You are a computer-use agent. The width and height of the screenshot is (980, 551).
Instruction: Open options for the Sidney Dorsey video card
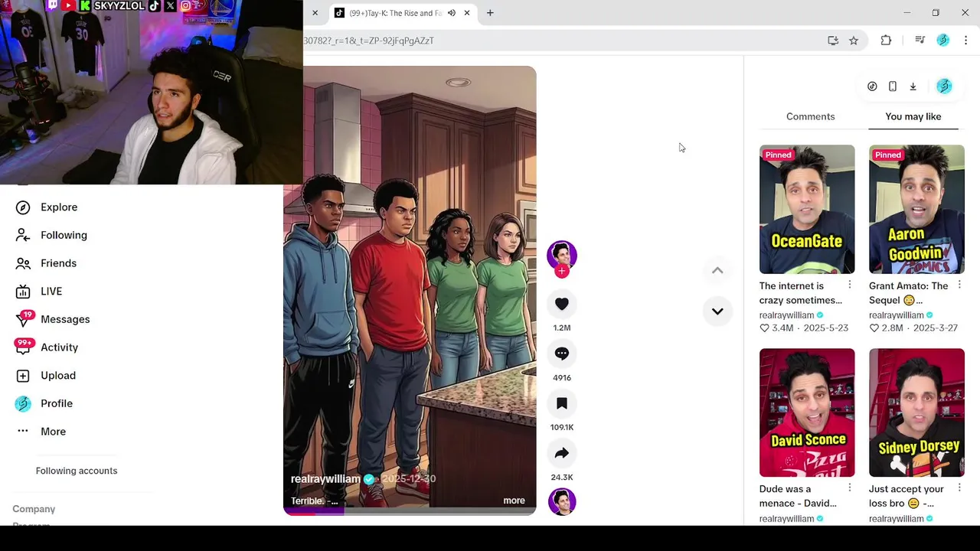(x=959, y=487)
